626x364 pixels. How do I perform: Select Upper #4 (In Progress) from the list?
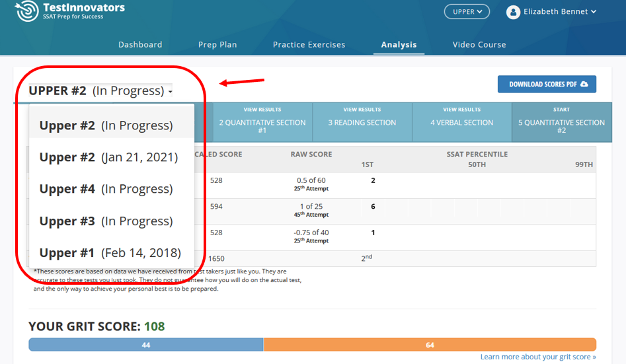[x=112, y=189]
